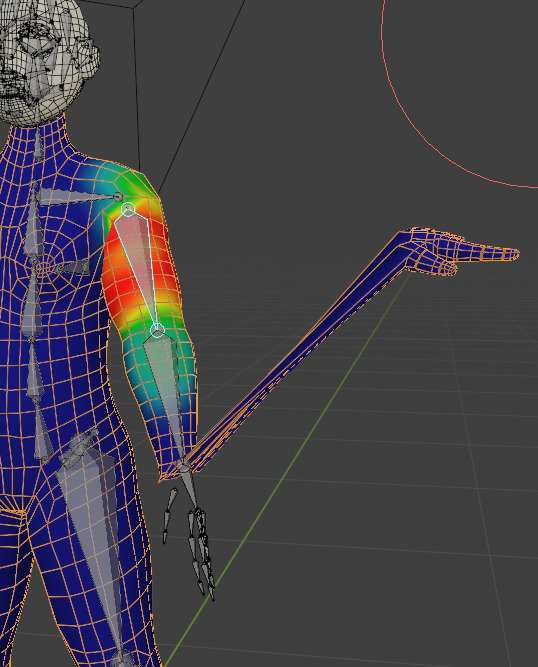Select the neck bone below the head

(38, 144)
